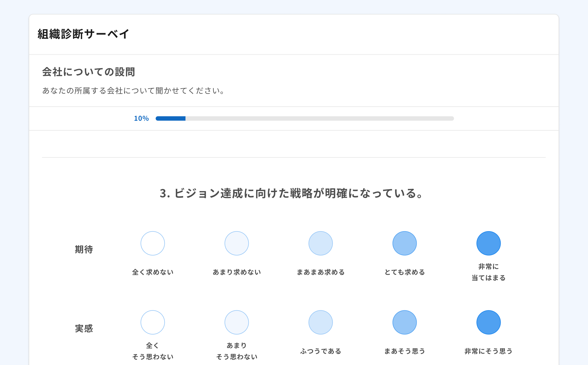Click the 組織診断サーベイ page title
Viewport: 588px width, 365px height.
click(x=83, y=34)
